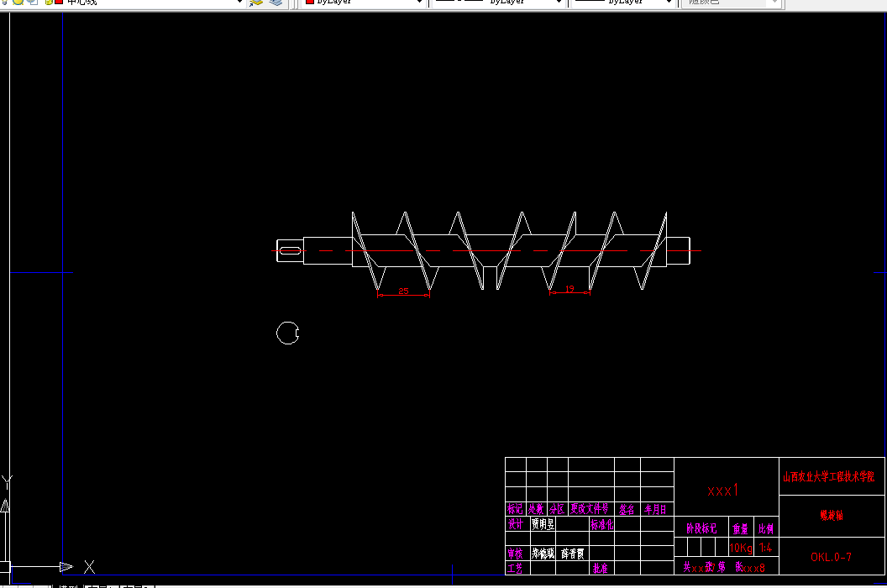Click the UCS Y axis label
The width and height of the screenshot is (887, 588).
[x=6, y=482]
